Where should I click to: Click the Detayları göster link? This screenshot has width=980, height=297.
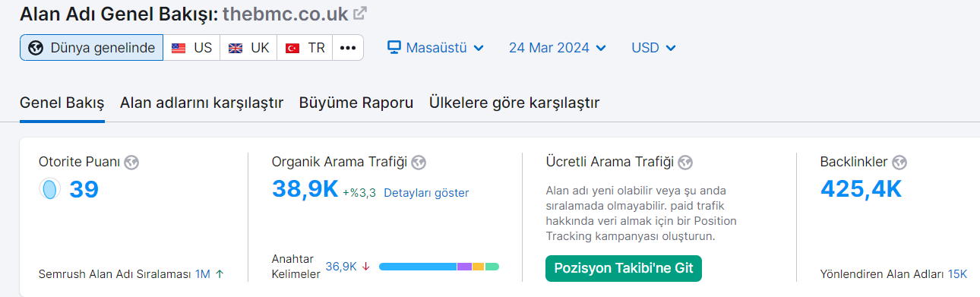tap(426, 193)
